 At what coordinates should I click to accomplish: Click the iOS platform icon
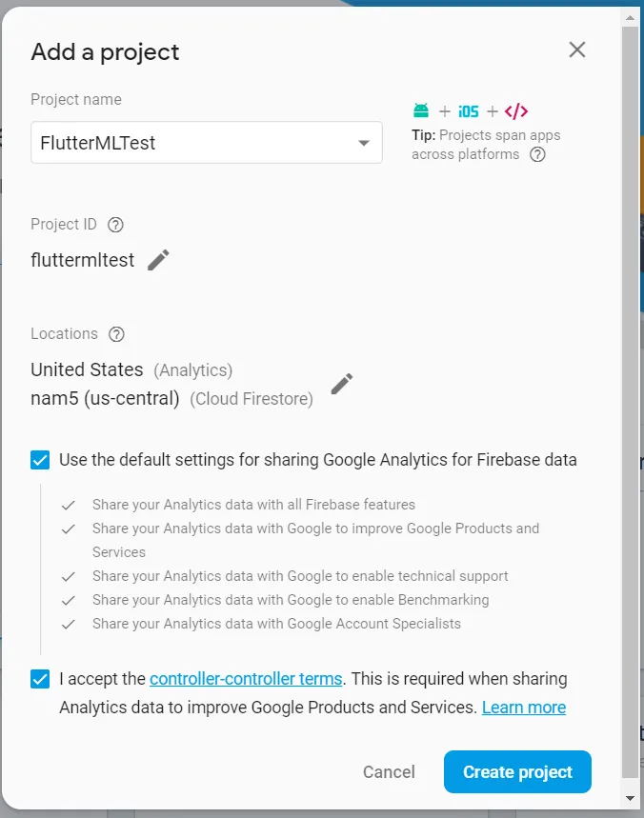tap(468, 111)
